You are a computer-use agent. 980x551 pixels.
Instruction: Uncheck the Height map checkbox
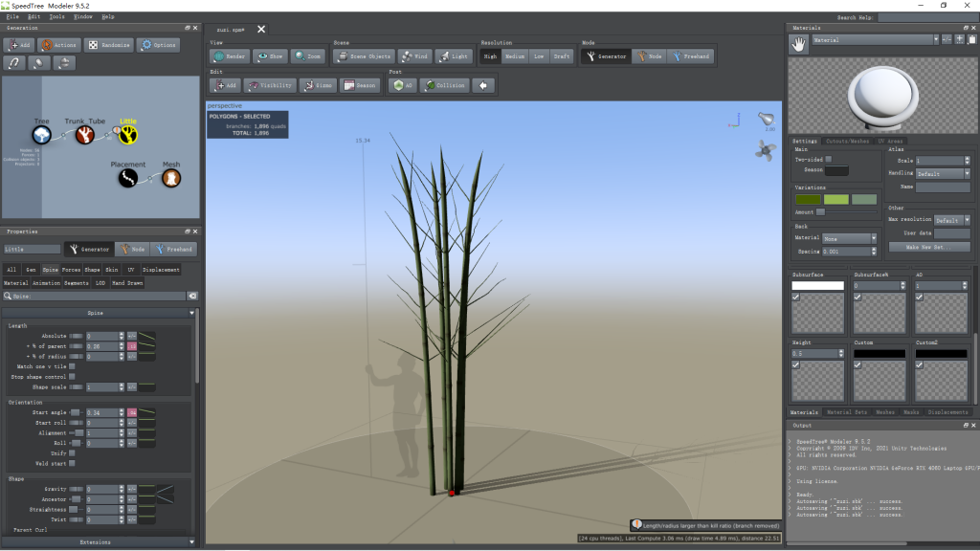(x=795, y=364)
